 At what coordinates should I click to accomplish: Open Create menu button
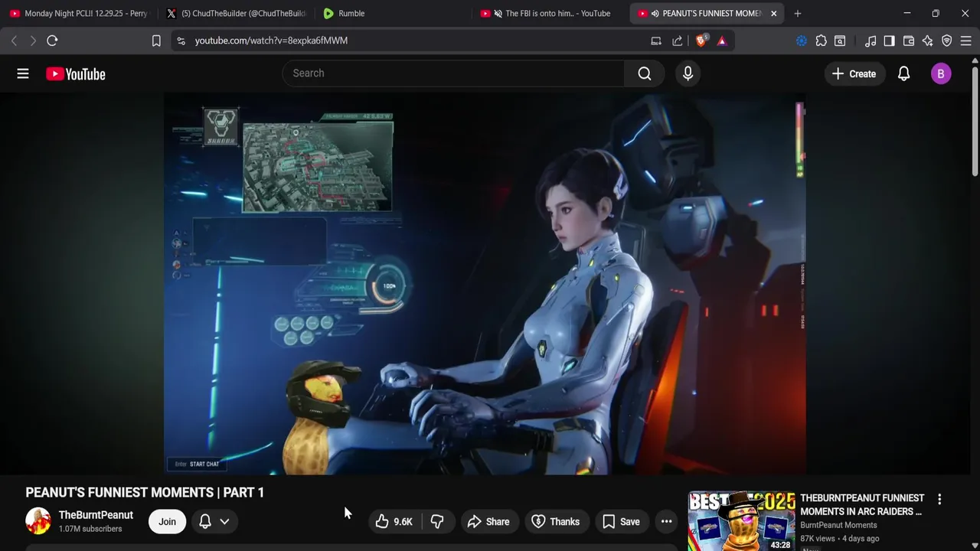tap(854, 73)
